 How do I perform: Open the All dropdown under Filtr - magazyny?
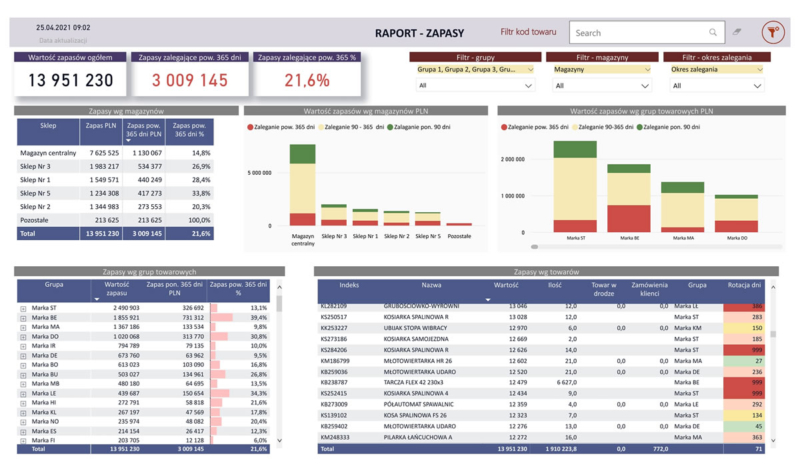[598, 86]
